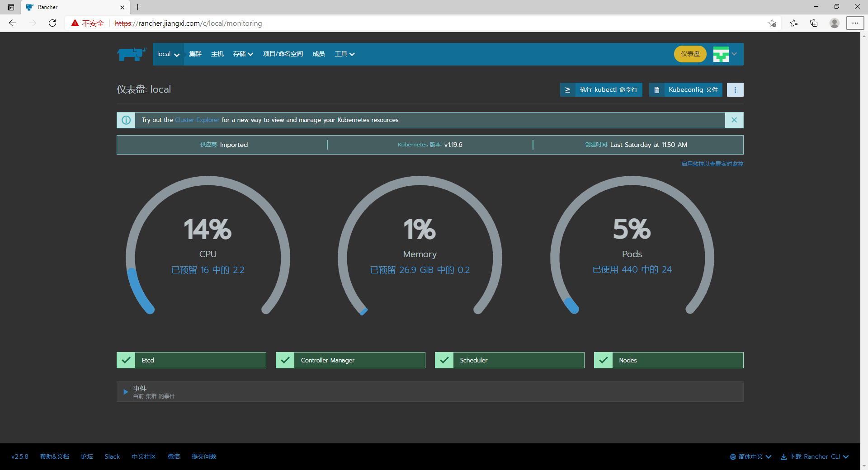The image size is (868, 470).
Task: Close the Rancher browser tab
Action: (122, 7)
